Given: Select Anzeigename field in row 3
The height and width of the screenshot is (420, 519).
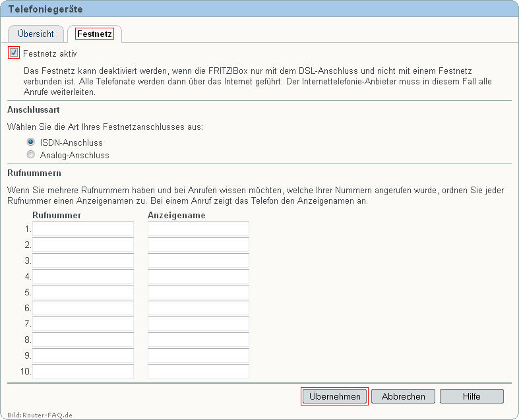Looking at the screenshot, I should (x=198, y=260).
